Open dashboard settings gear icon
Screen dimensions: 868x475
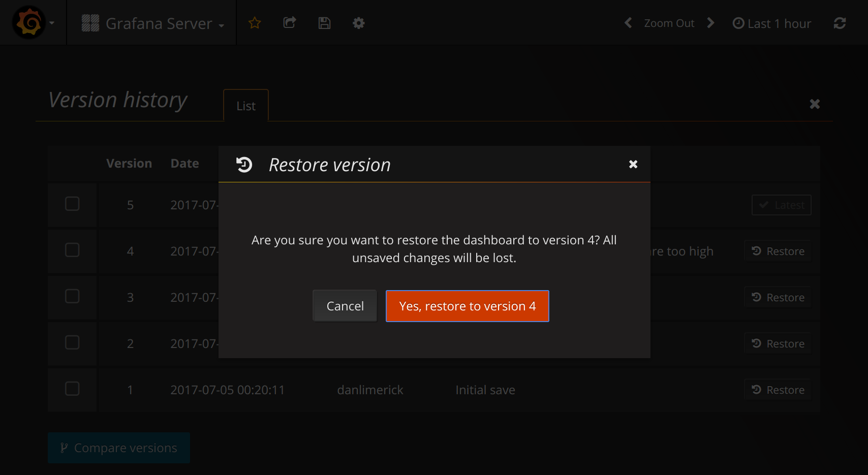click(x=359, y=23)
